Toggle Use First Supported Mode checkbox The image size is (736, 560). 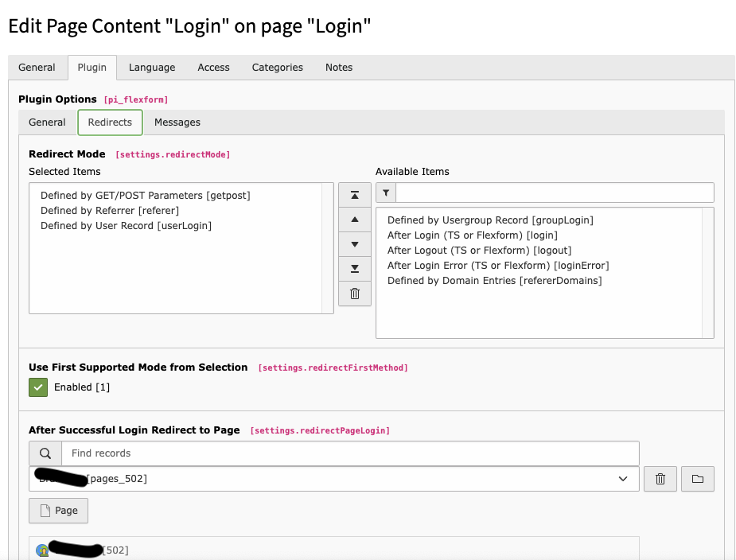(38, 387)
